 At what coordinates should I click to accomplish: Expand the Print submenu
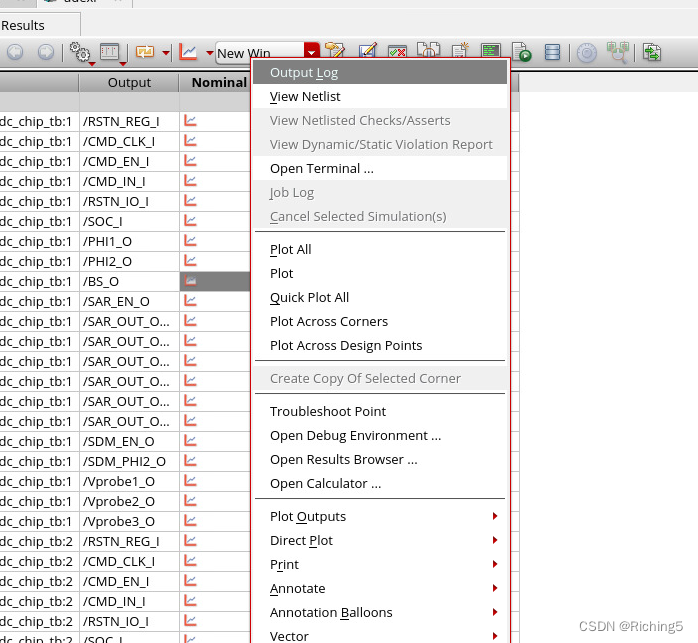(x=380, y=565)
